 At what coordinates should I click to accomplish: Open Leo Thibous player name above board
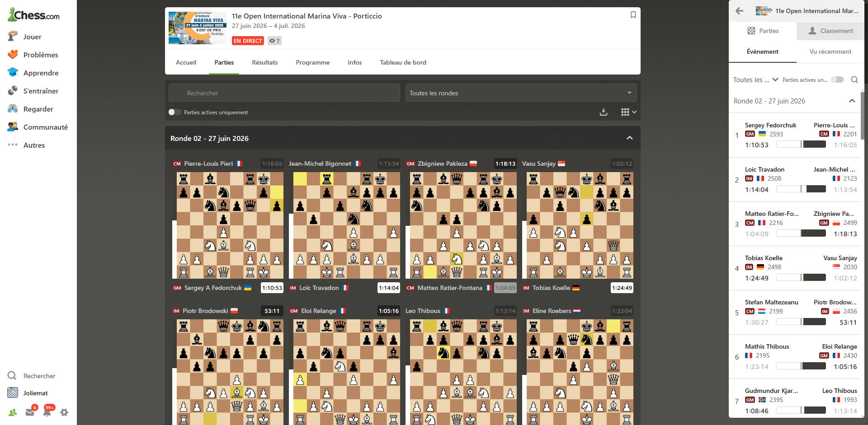pos(423,311)
